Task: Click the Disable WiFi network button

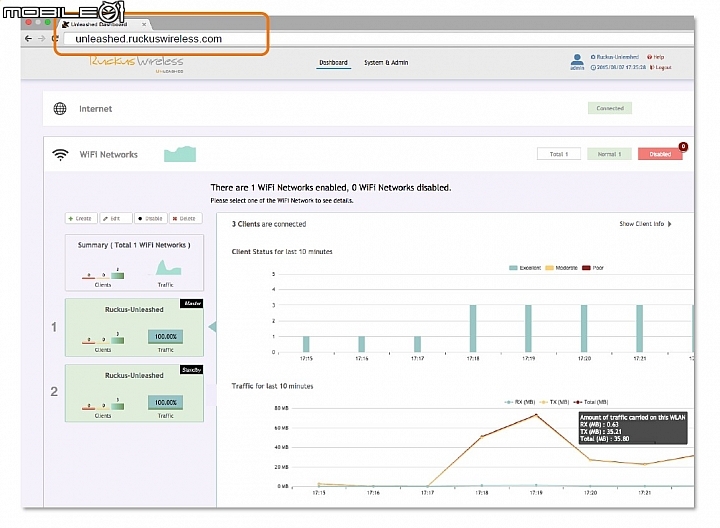Action: point(151,219)
